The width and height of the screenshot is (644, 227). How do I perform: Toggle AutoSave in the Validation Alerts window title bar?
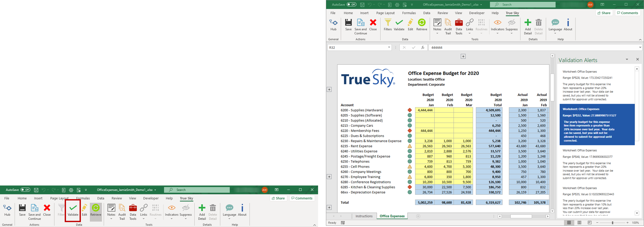351,4
